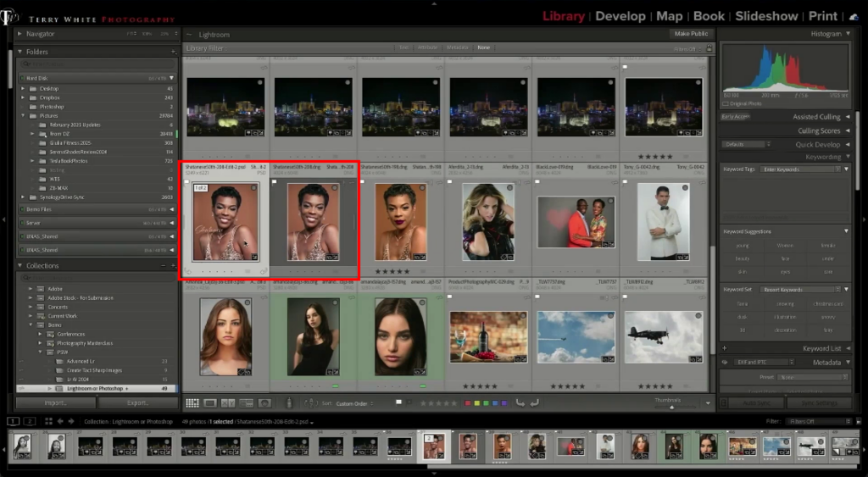Click the Import button

54,403
